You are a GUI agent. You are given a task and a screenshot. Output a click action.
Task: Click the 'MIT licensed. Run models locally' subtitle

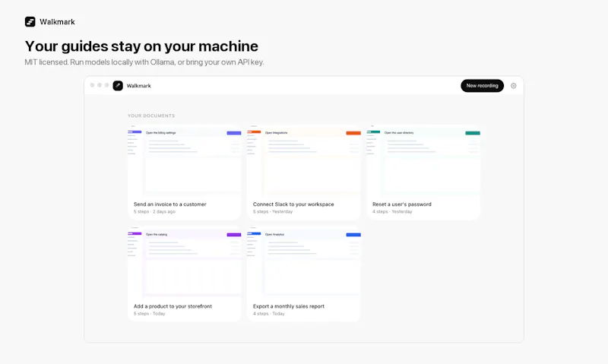pyautogui.click(x=144, y=62)
